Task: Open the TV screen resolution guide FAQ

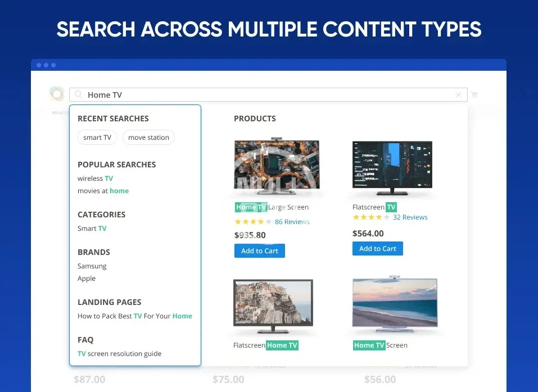Action: coord(119,354)
